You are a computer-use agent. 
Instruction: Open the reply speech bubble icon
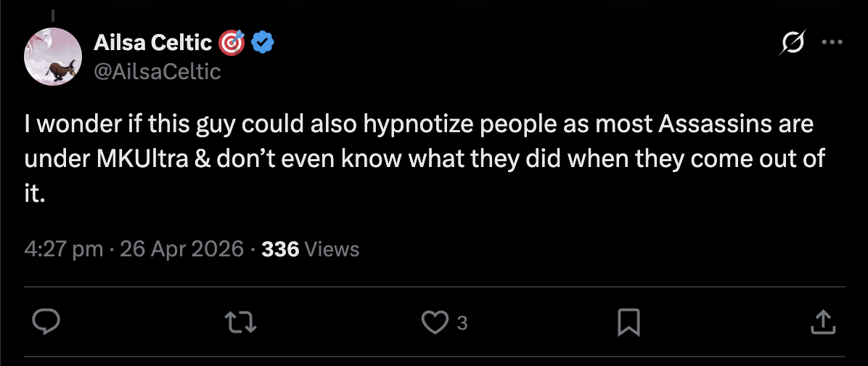click(x=46, y=322)
